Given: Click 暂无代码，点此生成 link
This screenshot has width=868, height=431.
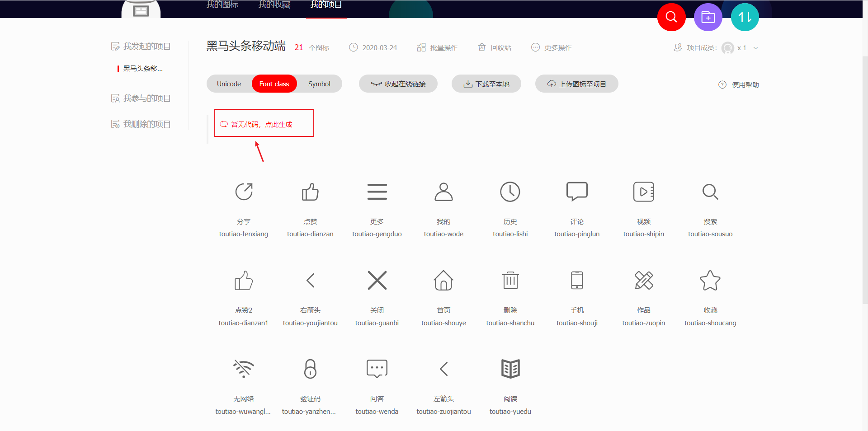Looking at the screenshot, I should 256,124.
